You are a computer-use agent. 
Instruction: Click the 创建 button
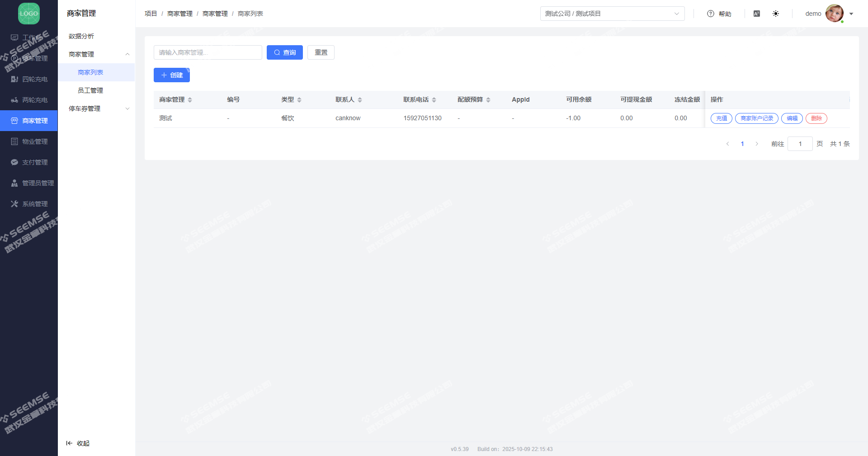tap(171, 75)
